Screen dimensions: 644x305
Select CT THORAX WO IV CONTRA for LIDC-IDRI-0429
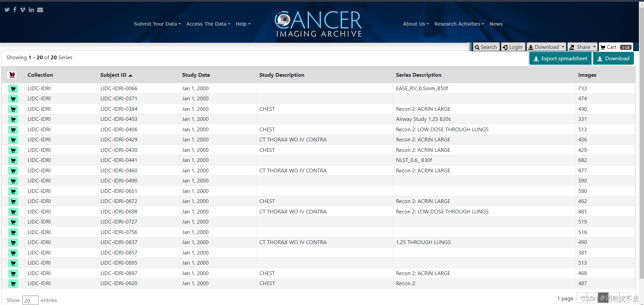click(x=293, y=140)
